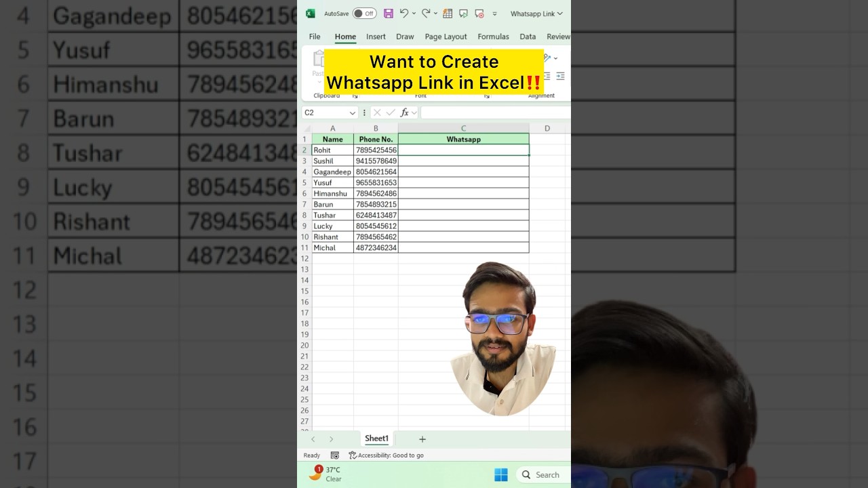Open the Formulas ribbon tab

pyautogui.click(x=493, y=37)
